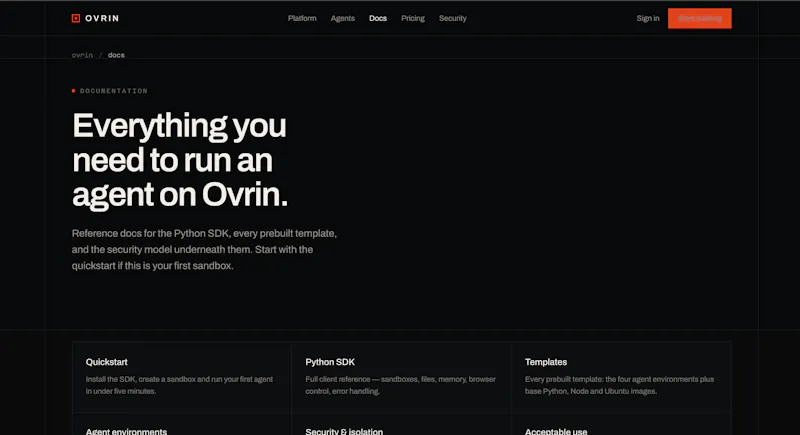Click the orange Start building button

[x=699, y=18]
